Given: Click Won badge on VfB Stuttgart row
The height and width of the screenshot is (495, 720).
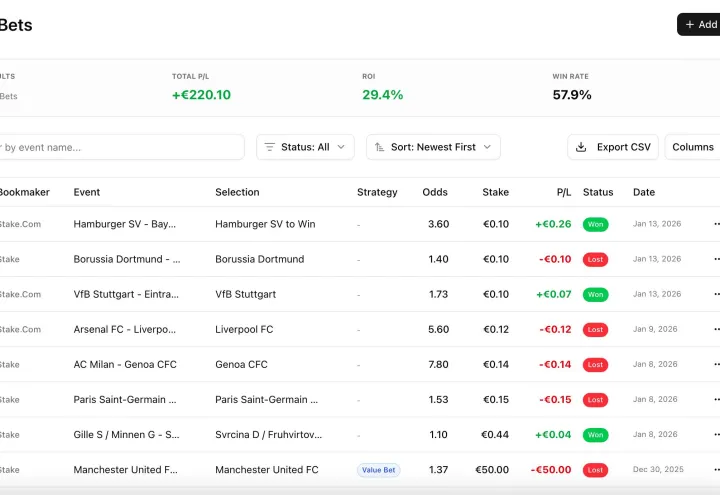Looking at the screenshot, I should 595,294.
